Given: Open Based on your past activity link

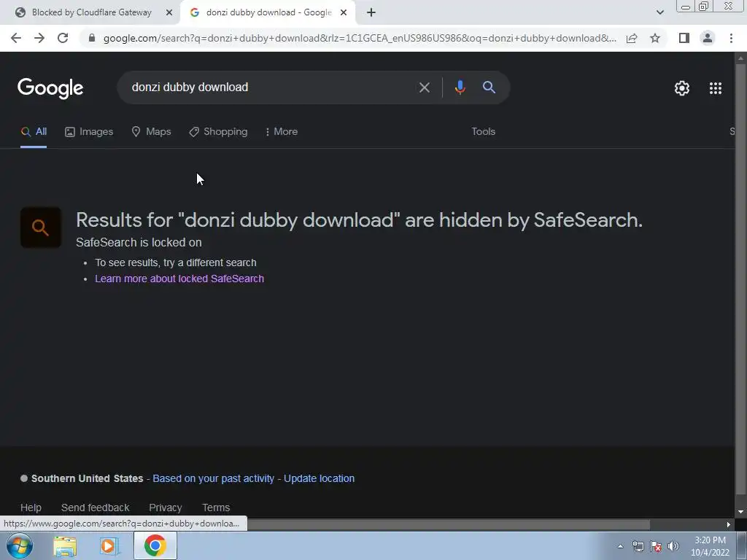Looking at the screenshot, I should (213, 478).
